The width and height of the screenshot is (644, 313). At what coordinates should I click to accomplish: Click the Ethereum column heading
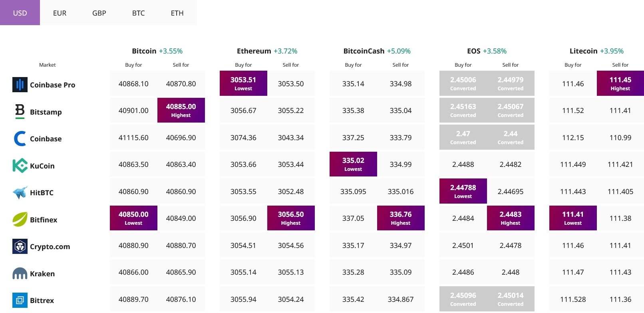(254, 51)
